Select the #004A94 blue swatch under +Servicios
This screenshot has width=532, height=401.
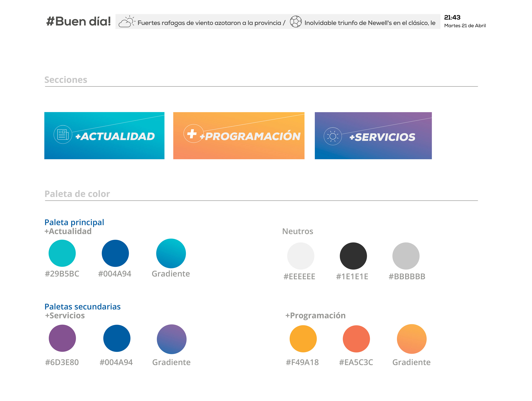[x=117, y=338]
